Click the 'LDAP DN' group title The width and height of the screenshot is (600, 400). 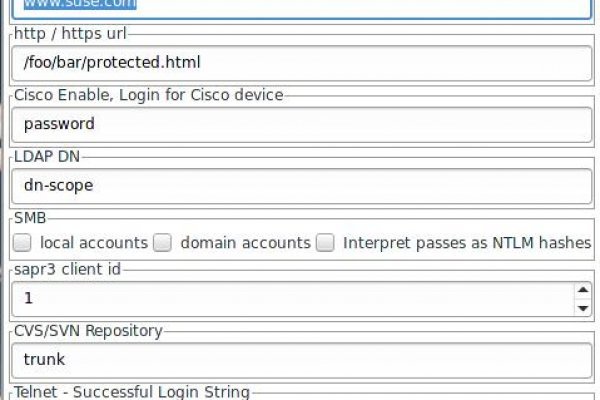tap(45, 155)
